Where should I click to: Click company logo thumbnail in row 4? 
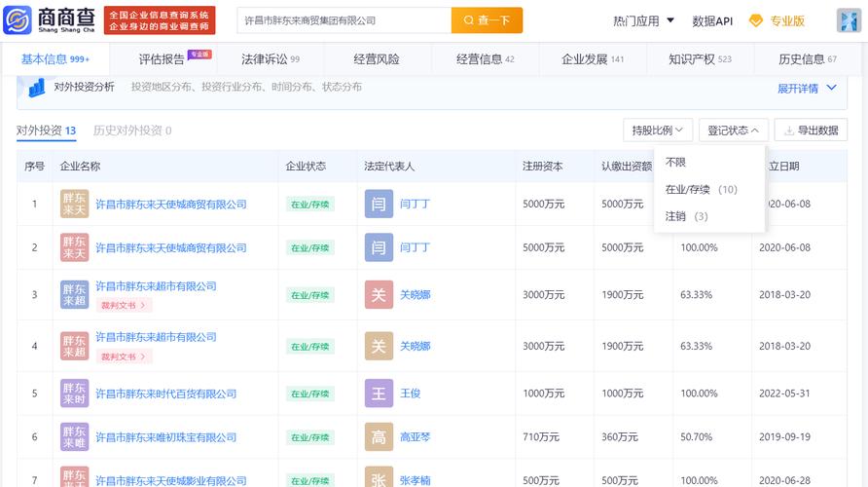(74, 346)
